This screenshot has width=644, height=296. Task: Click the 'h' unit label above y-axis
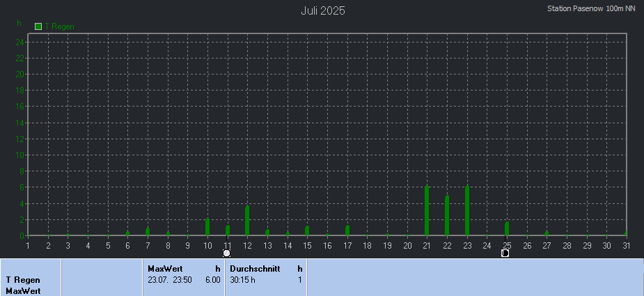pyautogui.click(x=19, y=23)
